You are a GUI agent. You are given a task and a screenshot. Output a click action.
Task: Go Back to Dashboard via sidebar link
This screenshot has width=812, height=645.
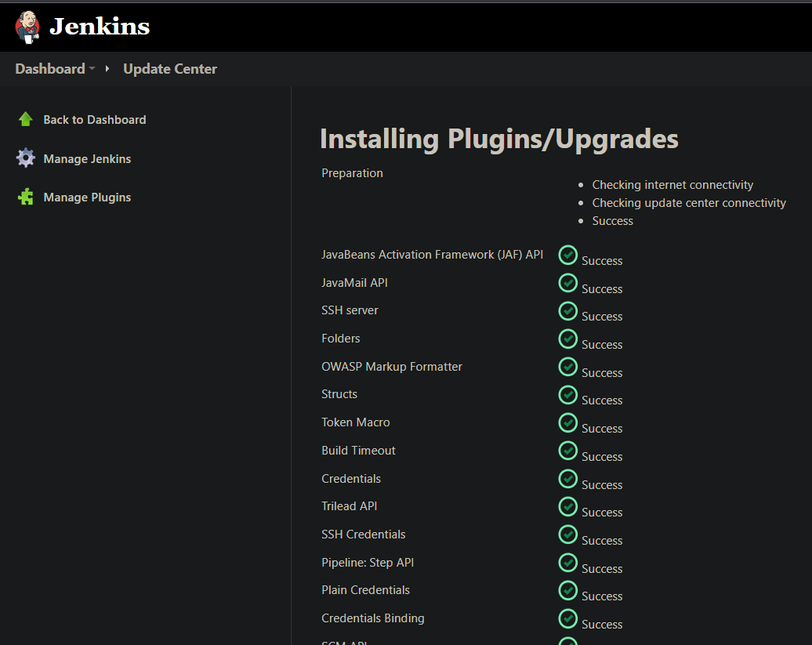[95, 120]
